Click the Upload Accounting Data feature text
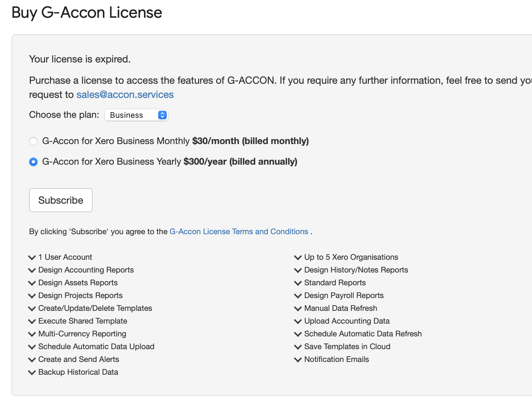Viewport: 532px width, 418px height. (347, 321)
